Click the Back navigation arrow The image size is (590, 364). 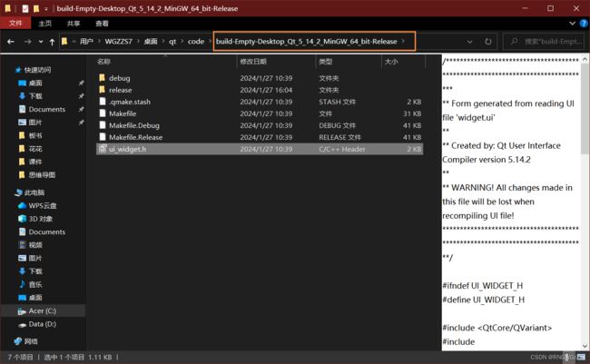point(11,42)
